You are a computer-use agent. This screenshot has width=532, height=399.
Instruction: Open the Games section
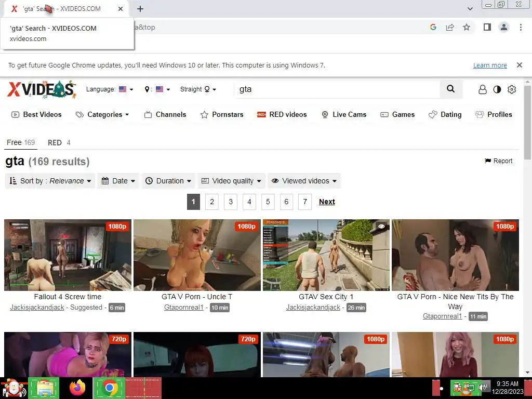(397, 115)
